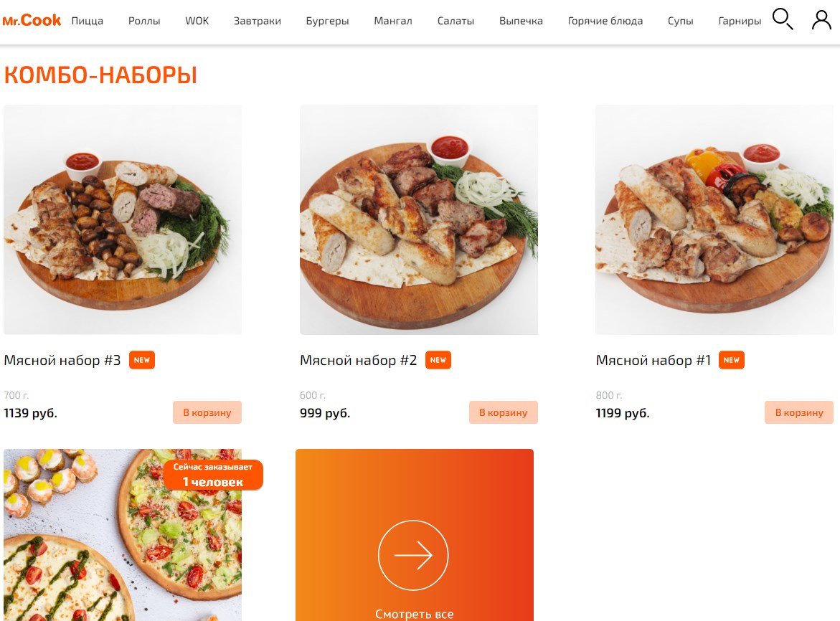
Task: Click the arrow circle on orange card
Action: tap(413, 555)
